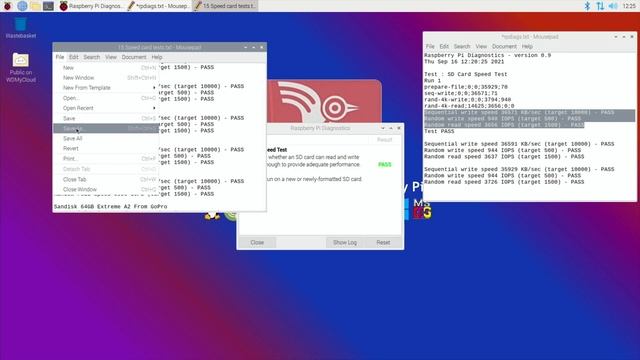Choose Save in the File menu
The image size is (640, 360).
(106, 118)
